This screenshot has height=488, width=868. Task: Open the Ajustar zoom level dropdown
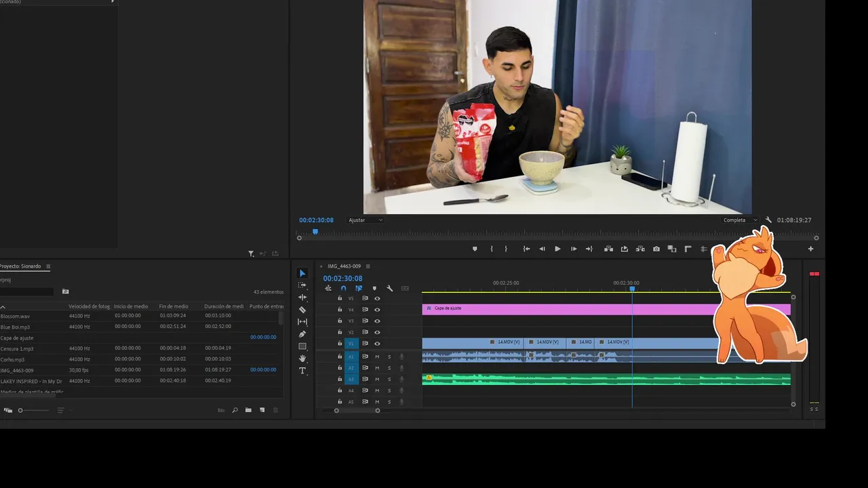tap(366, 220)
